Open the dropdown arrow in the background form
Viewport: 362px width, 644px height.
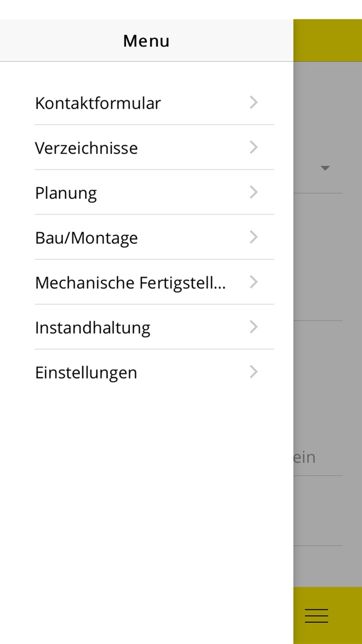coord(325,168)
